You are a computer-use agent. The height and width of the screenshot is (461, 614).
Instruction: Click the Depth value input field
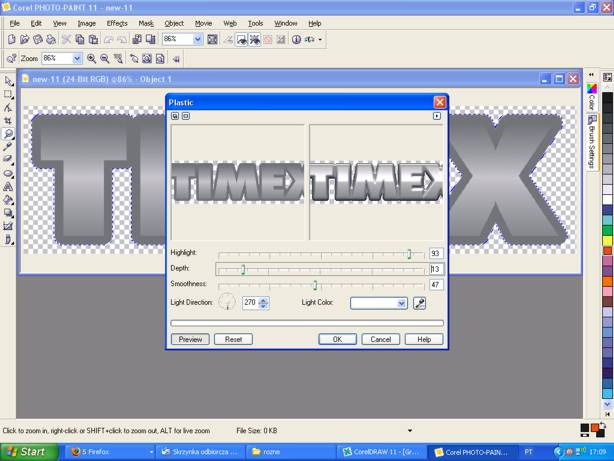(436, 269)
